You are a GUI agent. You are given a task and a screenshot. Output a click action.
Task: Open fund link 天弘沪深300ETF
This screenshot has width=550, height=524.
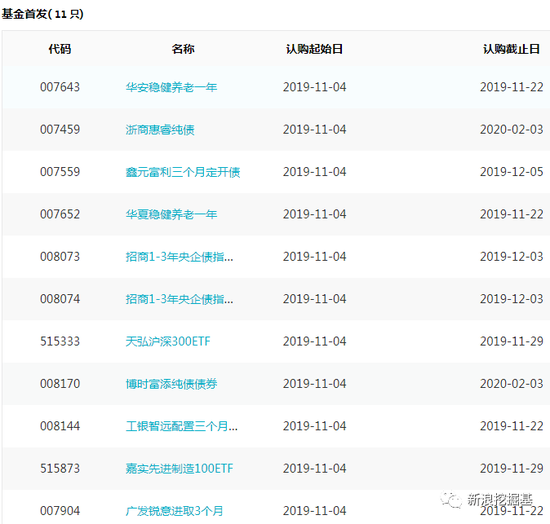click(x=168, y=341)
